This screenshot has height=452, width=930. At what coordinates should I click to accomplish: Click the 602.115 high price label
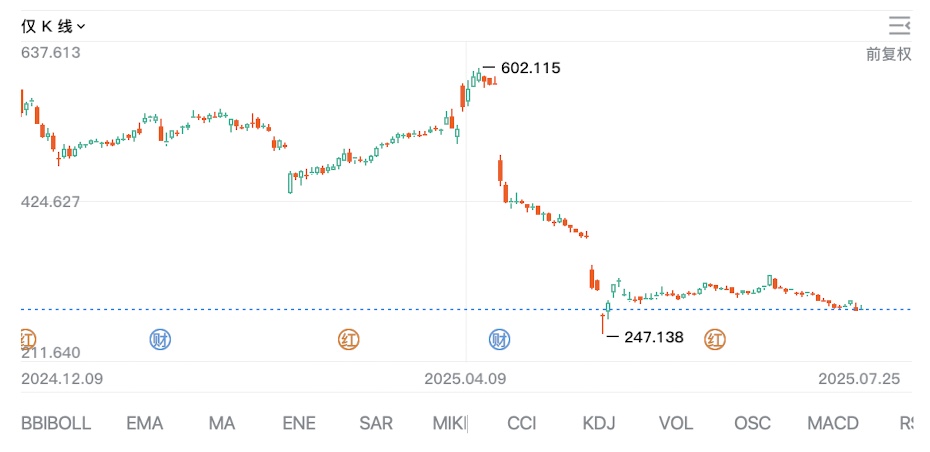coord(530,69)
